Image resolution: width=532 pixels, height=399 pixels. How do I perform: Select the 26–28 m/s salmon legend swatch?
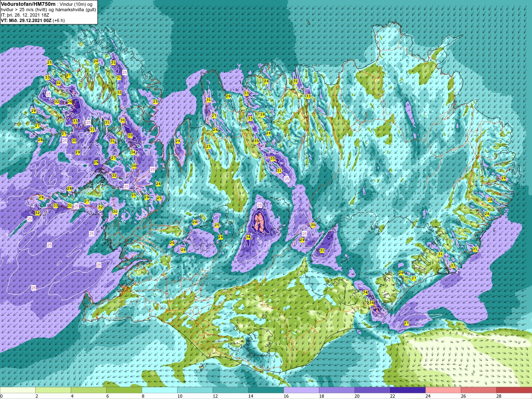[x=478, y=390]
